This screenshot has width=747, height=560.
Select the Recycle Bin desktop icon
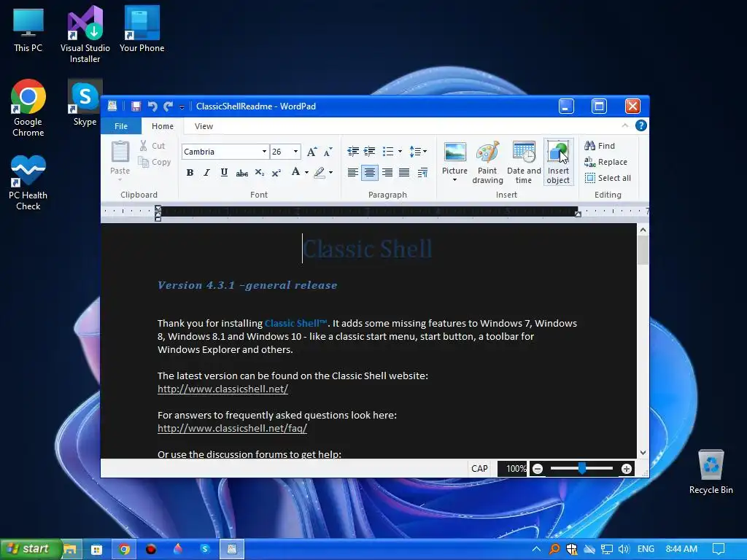pyautogui.click(x=711, y=472)
